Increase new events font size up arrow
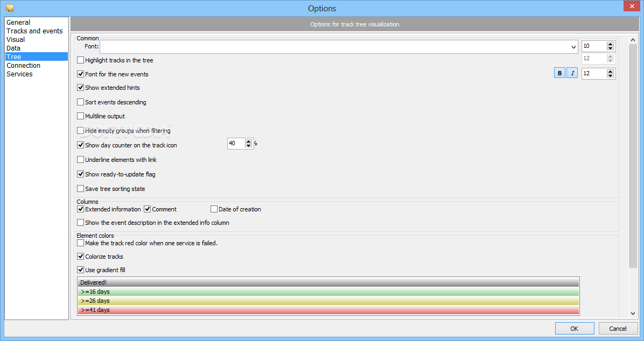The image size is (644, 341). click(610, 72)
